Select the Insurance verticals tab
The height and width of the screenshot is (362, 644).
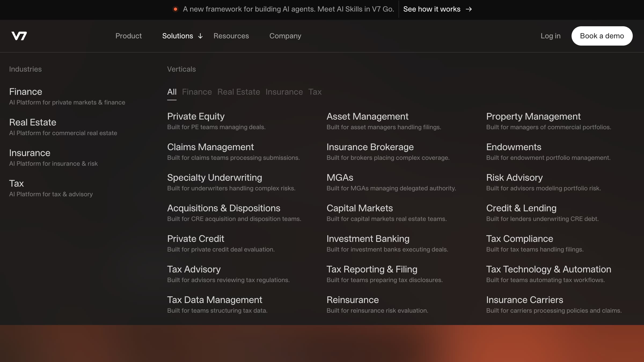tap(284, 92)
